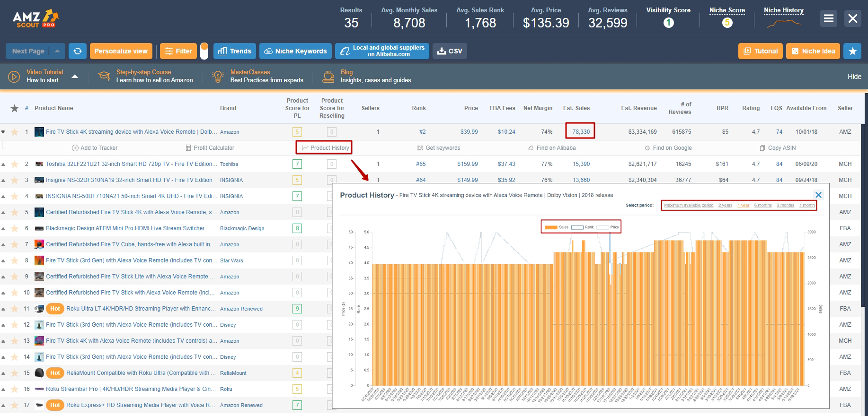Screen dimensions: 868x416
Task: Select the 1 month period
Action: 807,205
